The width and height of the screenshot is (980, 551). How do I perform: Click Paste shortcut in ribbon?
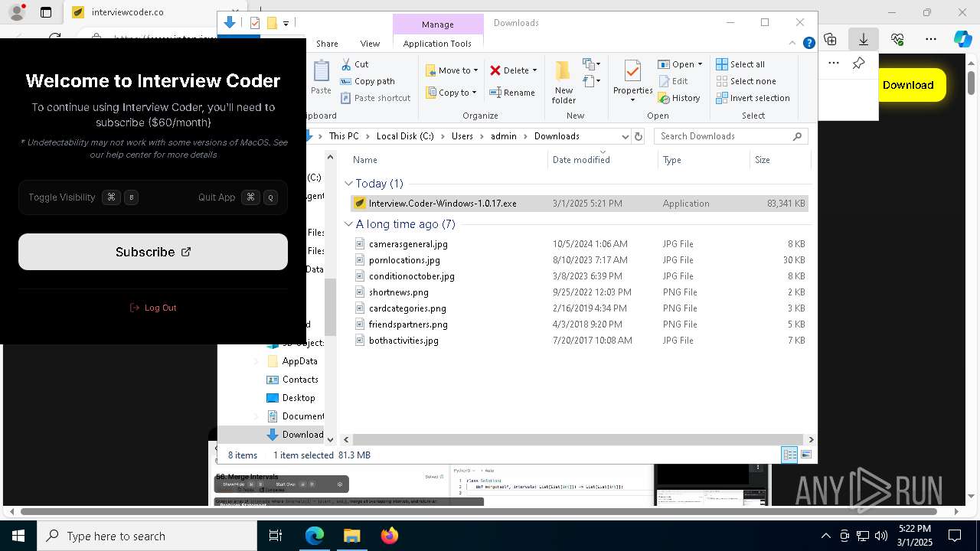[375, 98]
